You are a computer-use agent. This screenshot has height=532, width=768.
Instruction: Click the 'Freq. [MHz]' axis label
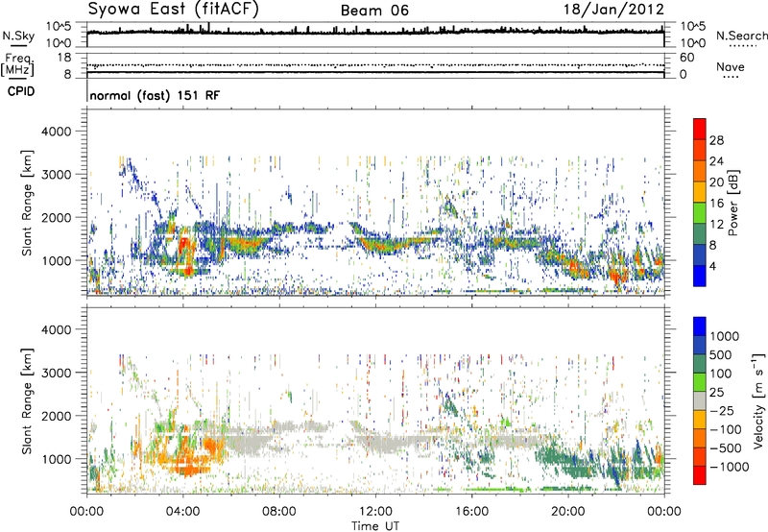[x=17, y=64]
